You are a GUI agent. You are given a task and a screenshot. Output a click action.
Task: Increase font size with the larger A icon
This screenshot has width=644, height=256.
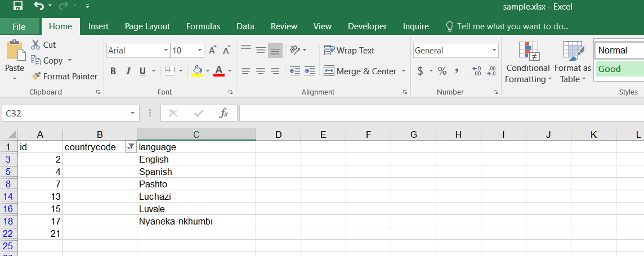coord(212,51)
